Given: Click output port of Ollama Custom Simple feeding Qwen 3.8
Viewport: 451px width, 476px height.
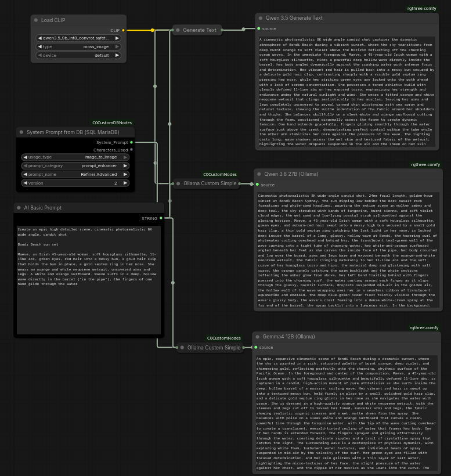Looking at the screenshot, I should (x=240, y=183).
